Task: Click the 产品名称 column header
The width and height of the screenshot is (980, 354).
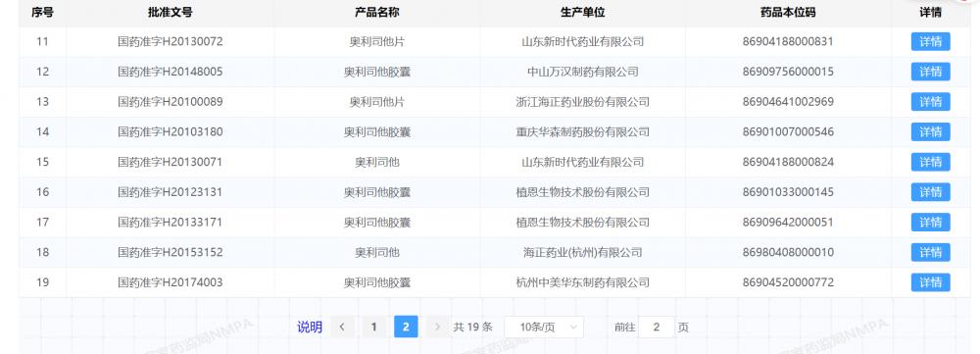Action: click(377, 12)
